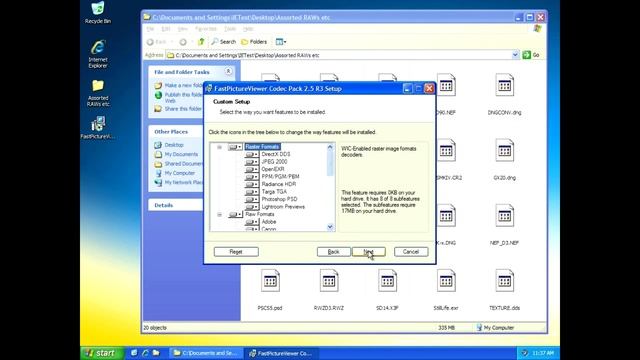Select the Raw Formats tree item
The image size is (640, 360).
(x=260, y=214)
